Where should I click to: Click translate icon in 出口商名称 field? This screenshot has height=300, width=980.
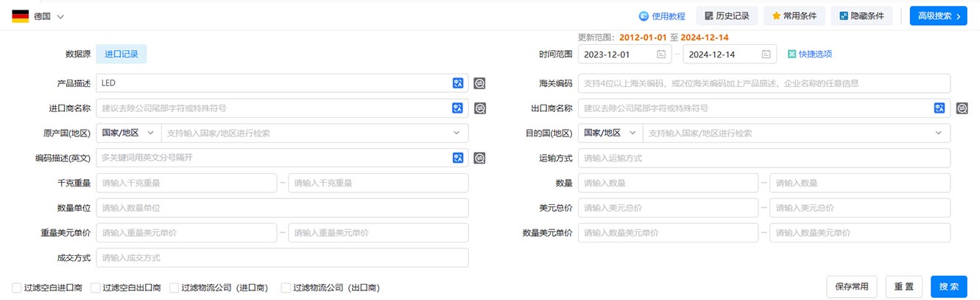940,108
